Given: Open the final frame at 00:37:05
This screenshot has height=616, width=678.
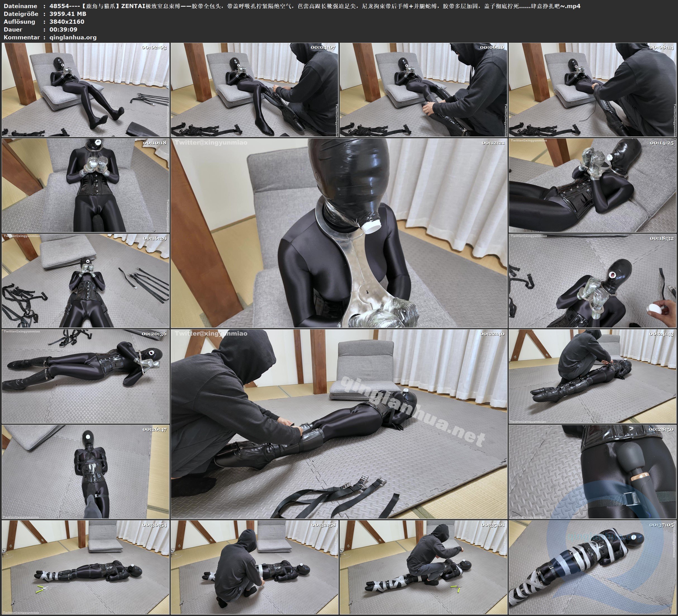Looking at the screenshot, I should 593,567.
